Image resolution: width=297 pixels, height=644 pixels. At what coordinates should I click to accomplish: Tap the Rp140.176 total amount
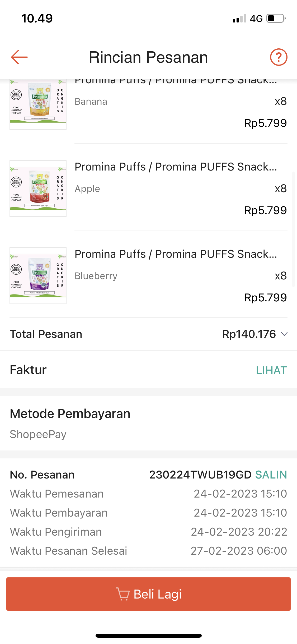pos(249,334)
